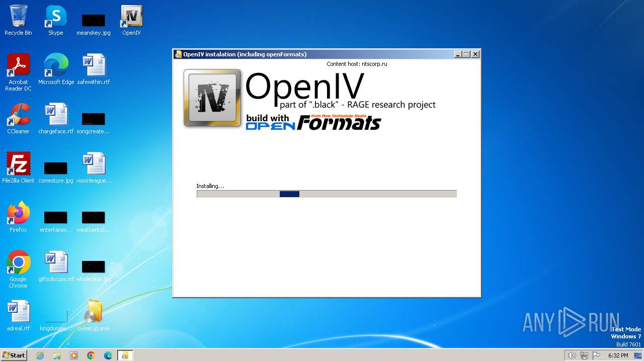
Task: Select chargeface.rtf document icon
Action: [56, 119]
